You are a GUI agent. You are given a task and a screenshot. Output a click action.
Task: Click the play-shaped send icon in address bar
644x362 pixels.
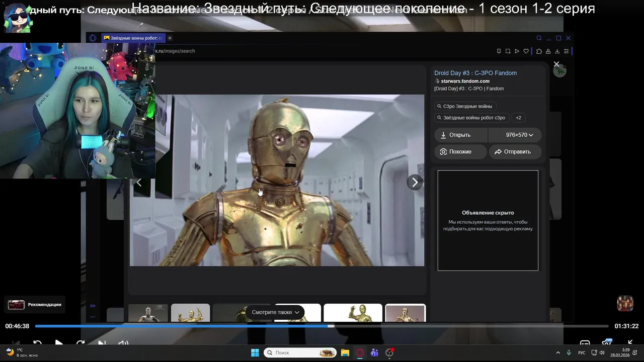point(517,51)
